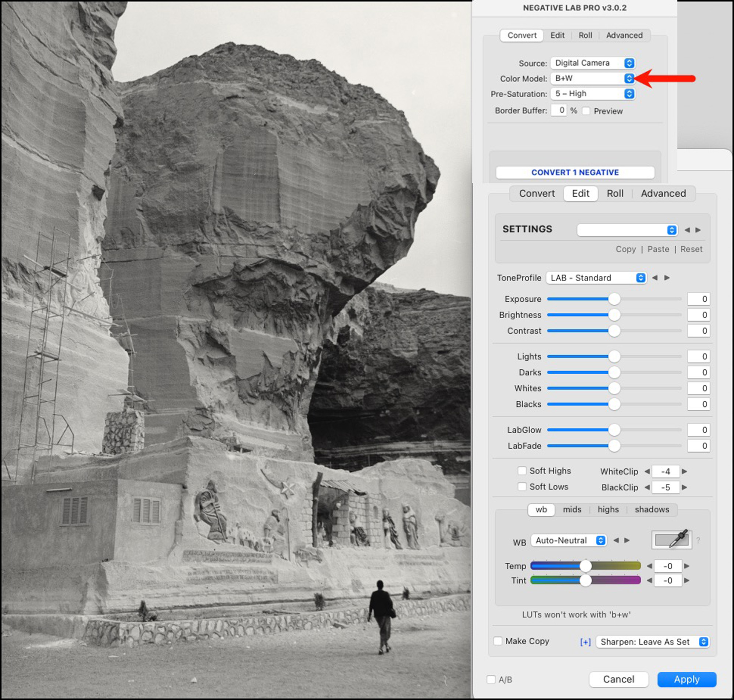Select next WB preset arrow
Screen dimensions: 734x700
pos(627,540)
